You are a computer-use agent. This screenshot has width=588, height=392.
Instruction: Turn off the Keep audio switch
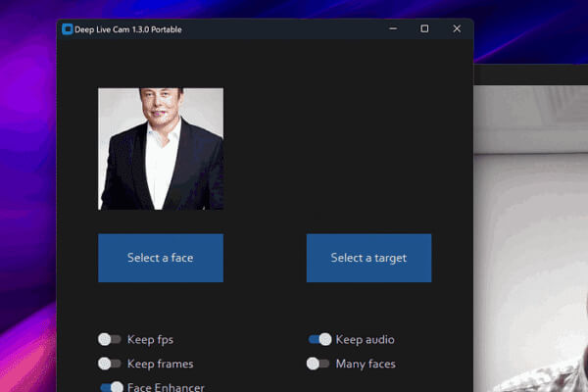click(x=319, y=339)
